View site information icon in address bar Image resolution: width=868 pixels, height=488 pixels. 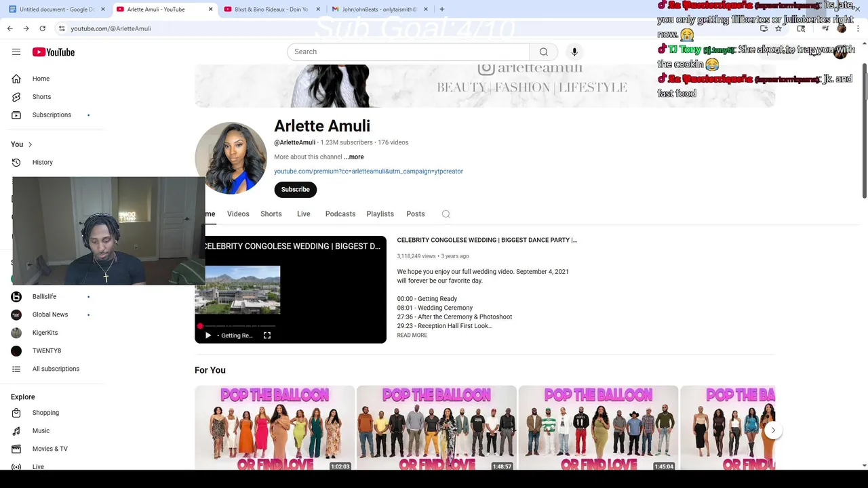[62, 28]
